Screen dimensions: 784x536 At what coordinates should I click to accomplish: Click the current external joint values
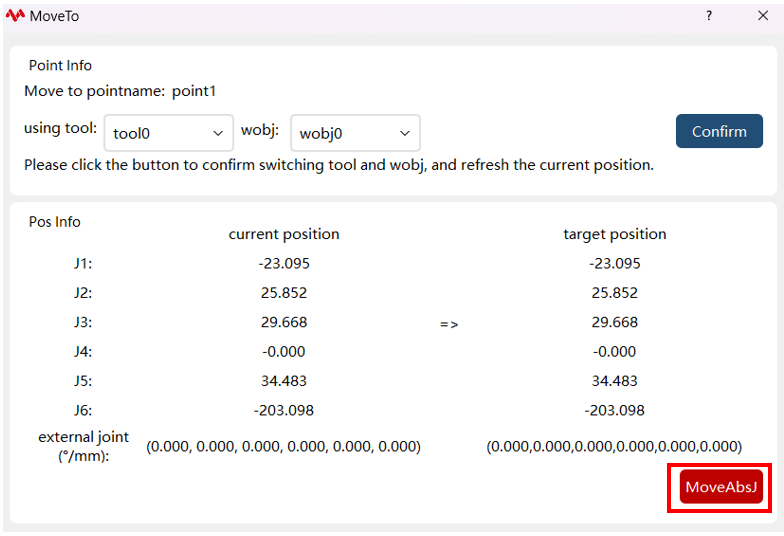pos(283,446)
